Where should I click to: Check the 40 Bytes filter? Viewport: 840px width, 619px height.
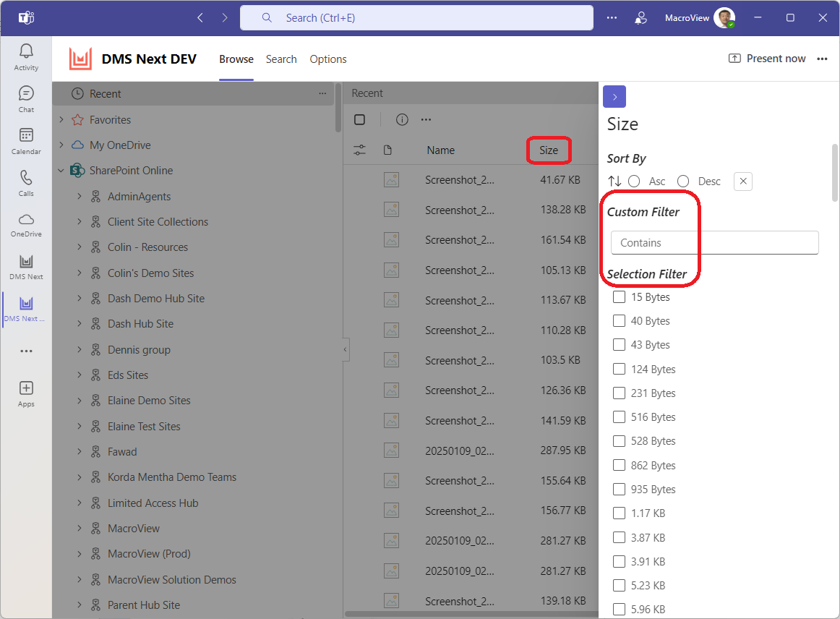pos(619,321)
